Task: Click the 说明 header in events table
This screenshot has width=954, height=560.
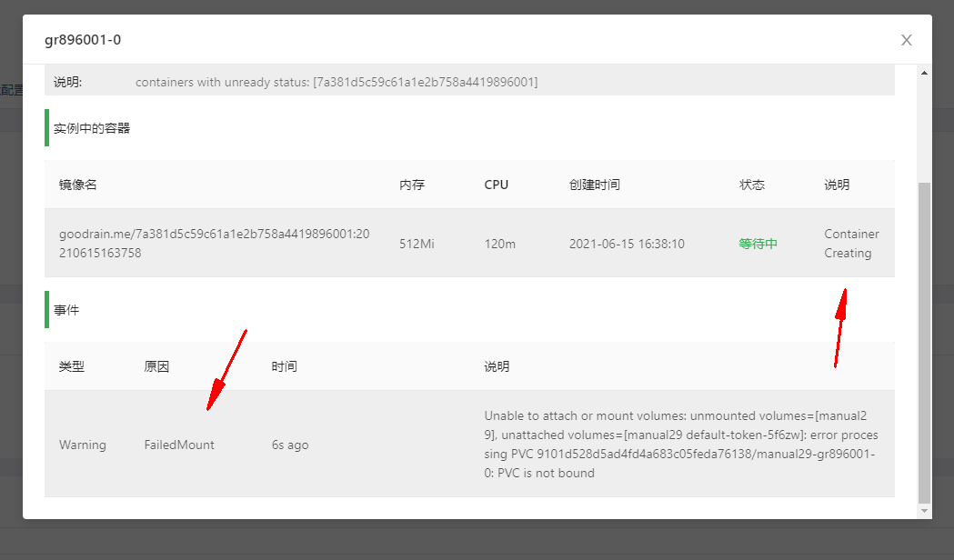Action: coord(497,366)
